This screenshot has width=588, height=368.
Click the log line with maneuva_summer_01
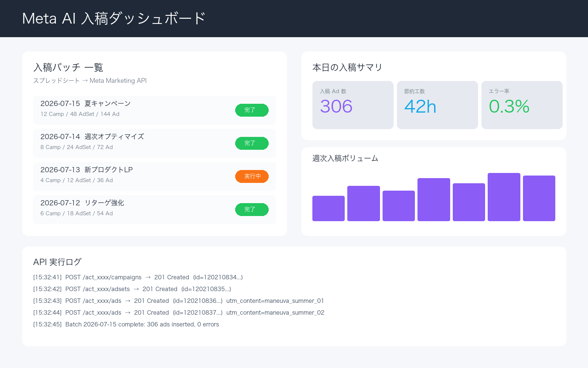coord(179,301)
